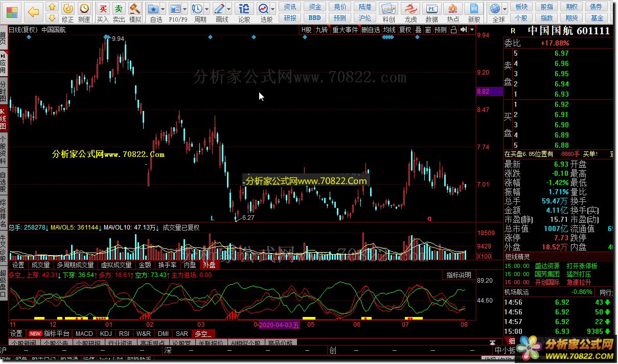Click the 修正 refresh icon

67,9
